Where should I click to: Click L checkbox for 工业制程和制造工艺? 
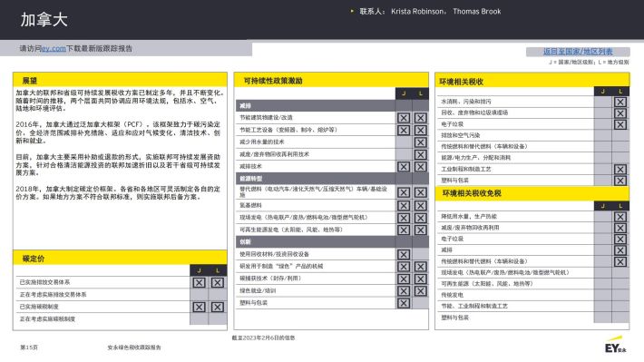coord(620,170)
